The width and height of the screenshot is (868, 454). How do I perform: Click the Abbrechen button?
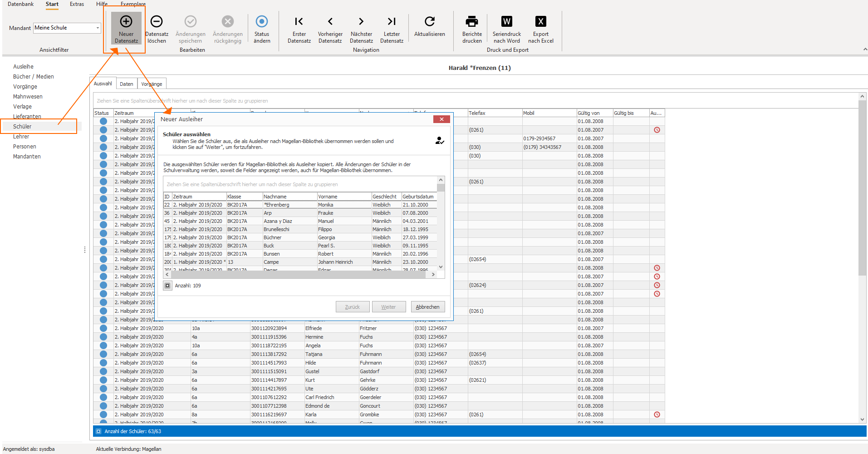pos(428,307)
